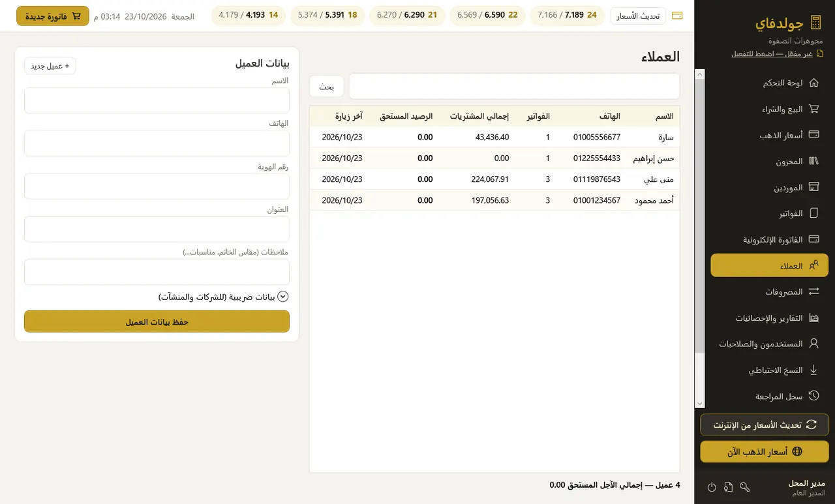Click the غير مفعّل activation link

pyautogui.click(x=772, y=53)
